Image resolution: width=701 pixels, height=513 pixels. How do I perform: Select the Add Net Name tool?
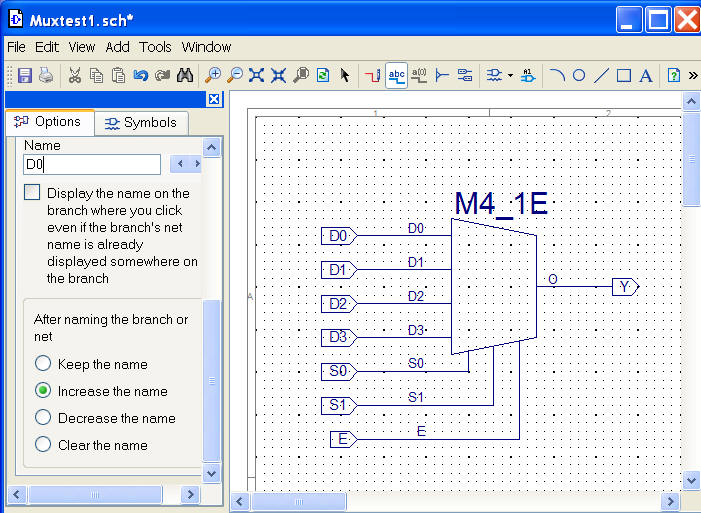tap(397, 75)
